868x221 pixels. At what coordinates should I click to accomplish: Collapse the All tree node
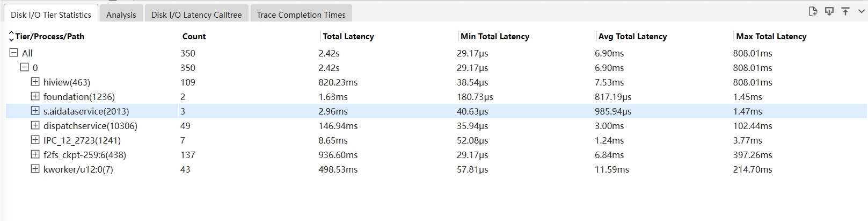[x=14, y=53]
